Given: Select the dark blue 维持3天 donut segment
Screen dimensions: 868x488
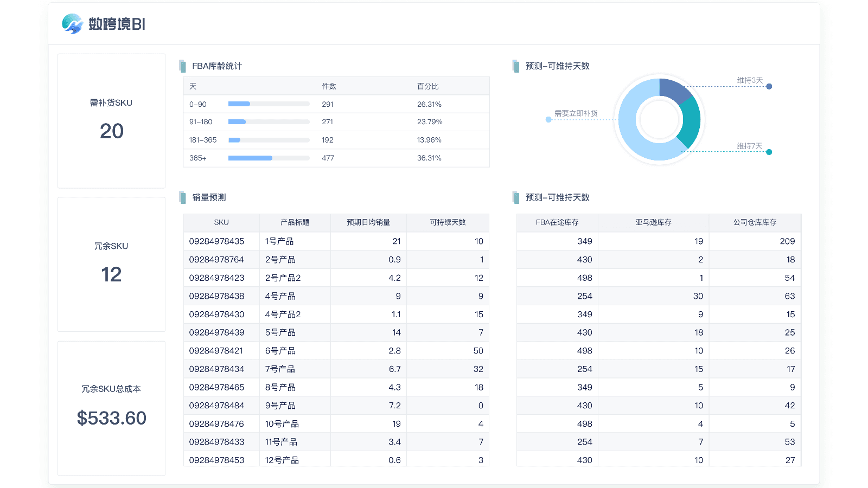Looking at the screenshot, I should tap(674, 90).
